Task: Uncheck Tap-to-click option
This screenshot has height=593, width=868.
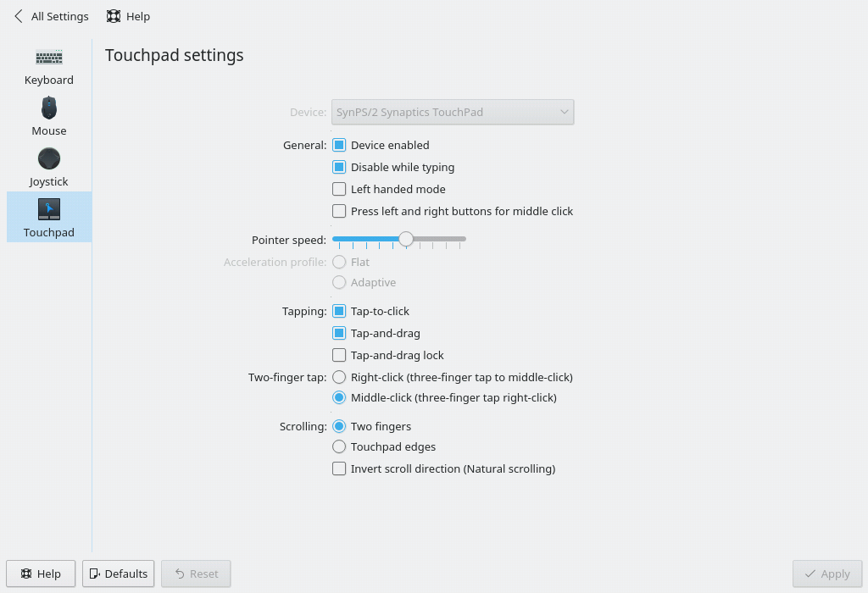Action: 339,311
